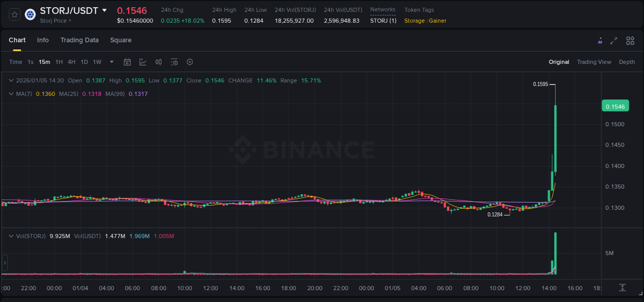The width and height of the screenshot is (644, 302).
Task: Switch to the Info tab
Action: (43, 40)
